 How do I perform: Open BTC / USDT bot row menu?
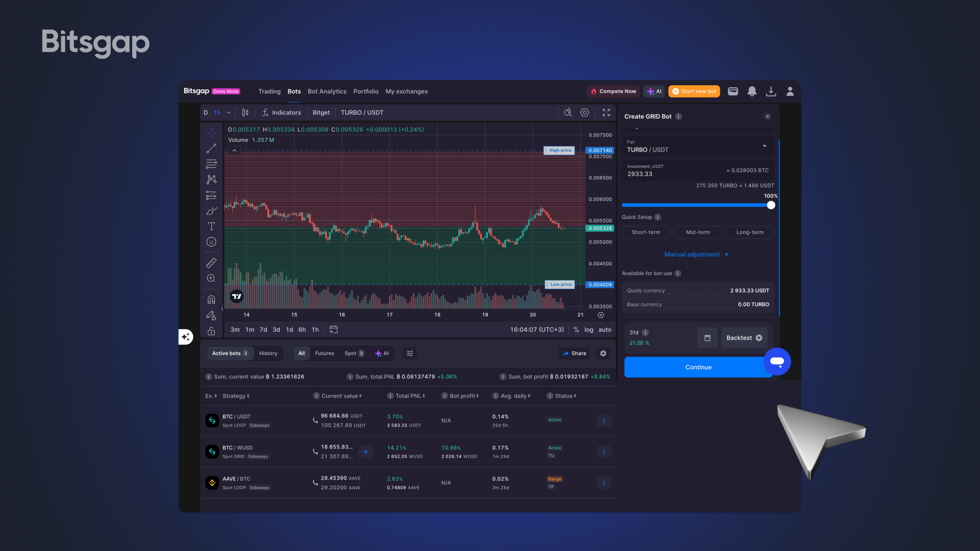point(604,420)
